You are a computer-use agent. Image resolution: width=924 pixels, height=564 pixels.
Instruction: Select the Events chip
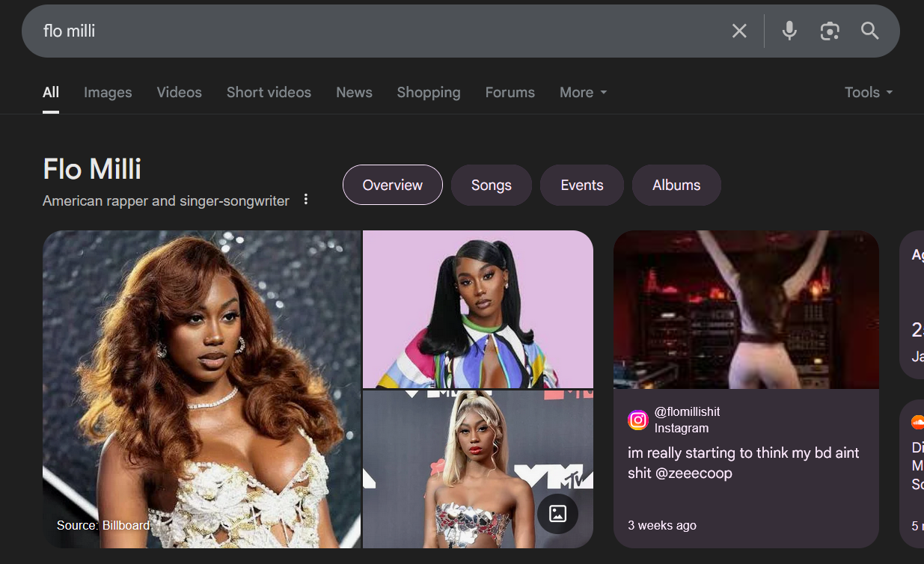pos(582,185)
